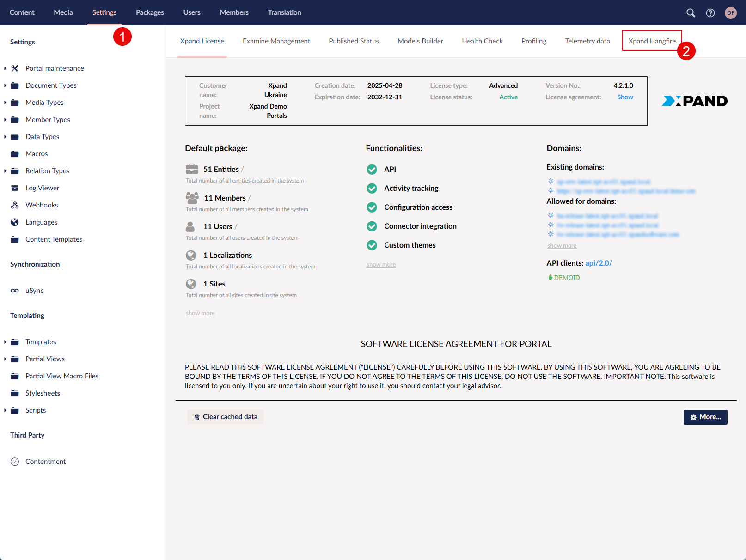This screenshot has width=746, height=560.
Task: Click the Content Templates folder icon
Action: click(x=15, y=239)
